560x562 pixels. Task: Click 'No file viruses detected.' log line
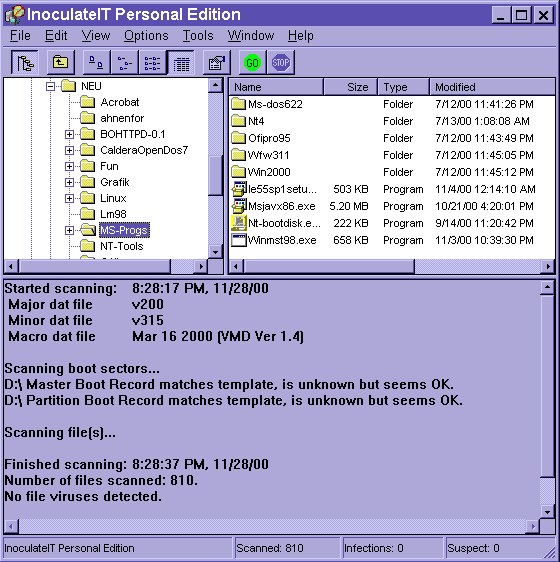[83, 496]
